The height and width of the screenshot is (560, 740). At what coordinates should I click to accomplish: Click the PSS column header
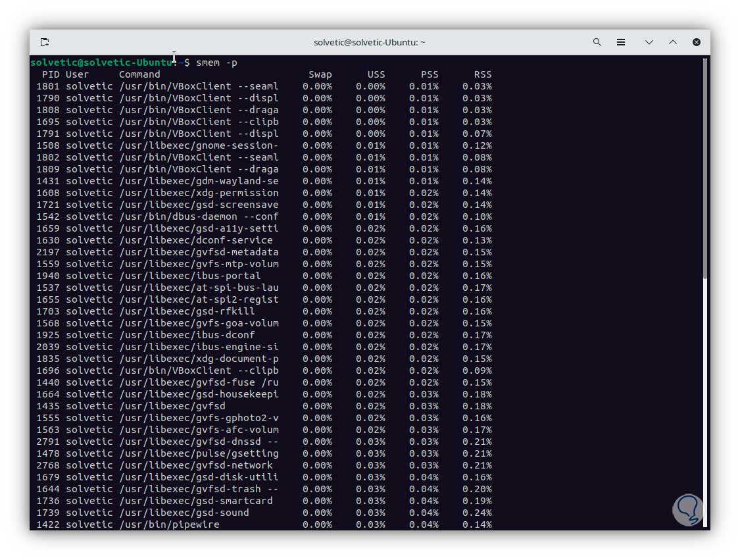pyautogui.click(x=430, y=74)
